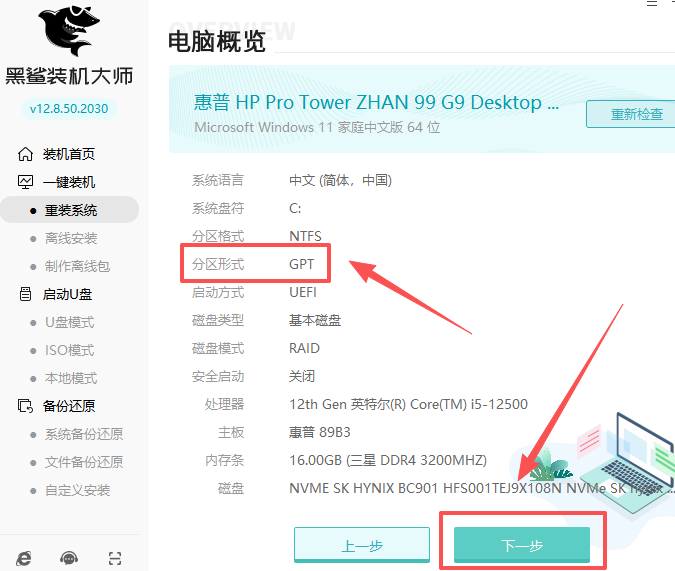This screenshot has height=571, width=675.
Task: Click the i5-12500 processor value
Action: 408,404
